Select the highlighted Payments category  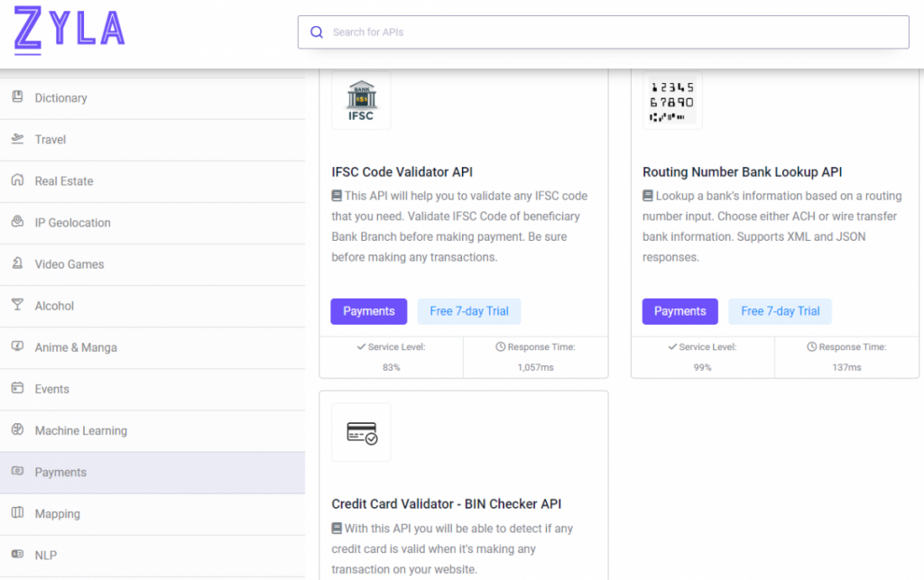coord(152,473)
